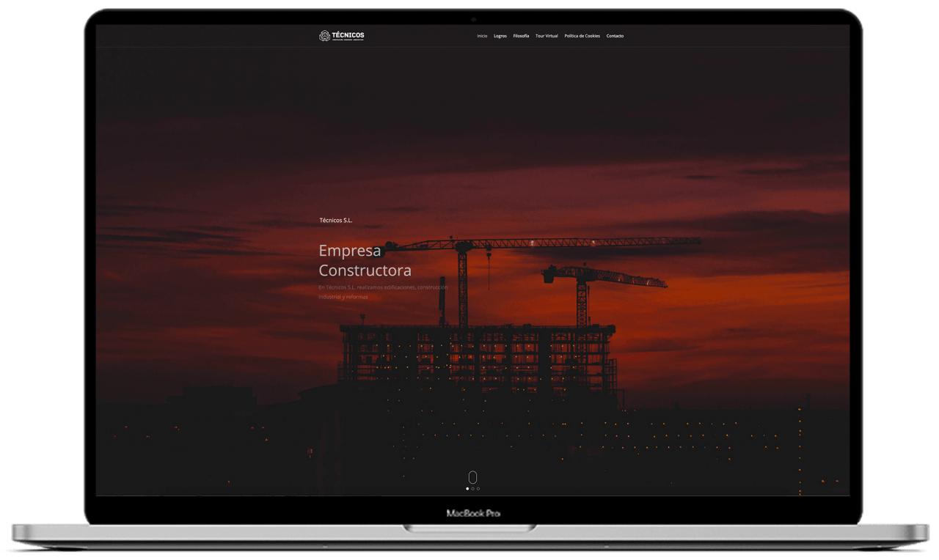The height and width of the screenshot is (560, 939).
Task: Switch to the second slide dot
Action: point(472,488)
